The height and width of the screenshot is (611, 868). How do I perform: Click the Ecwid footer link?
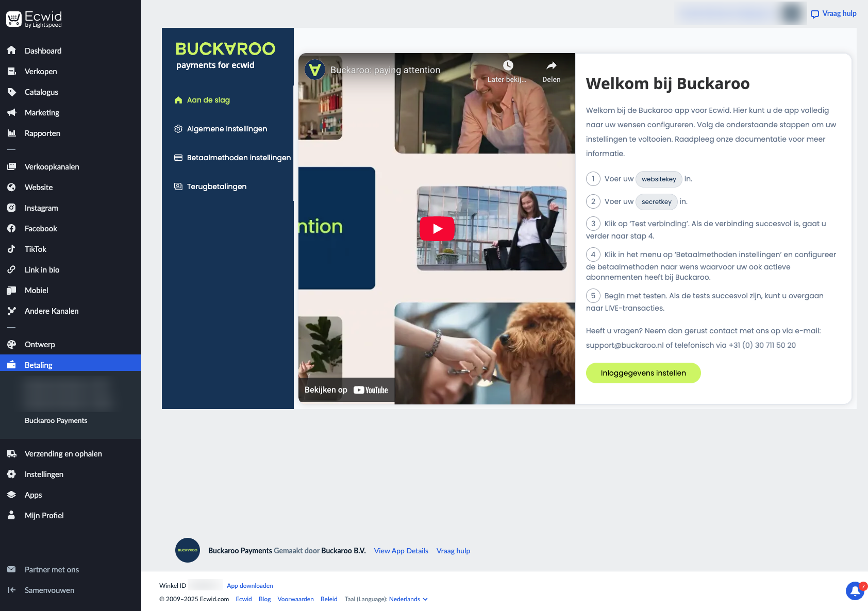244,599
